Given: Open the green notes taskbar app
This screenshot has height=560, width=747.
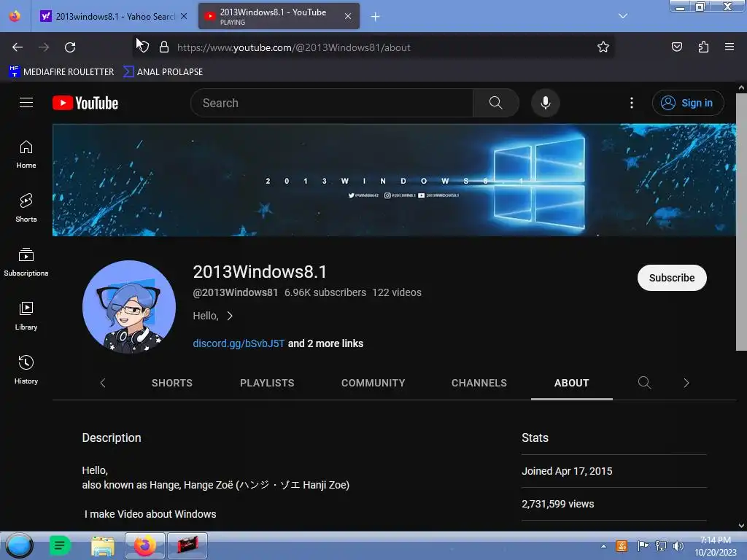Looking at the screenshot, I should [x=60, y=545].
